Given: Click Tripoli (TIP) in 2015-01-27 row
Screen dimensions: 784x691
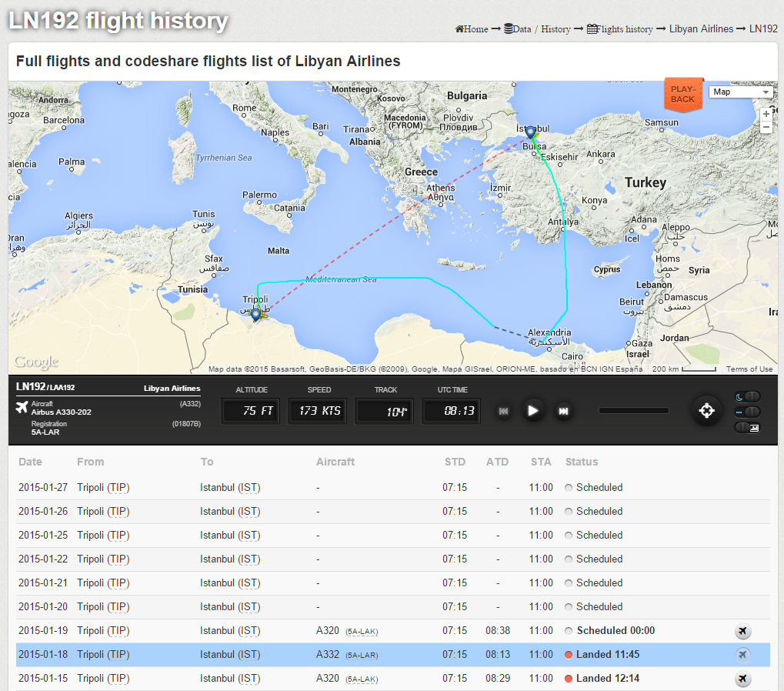Looking at the screenshot, I should [103, 488].
